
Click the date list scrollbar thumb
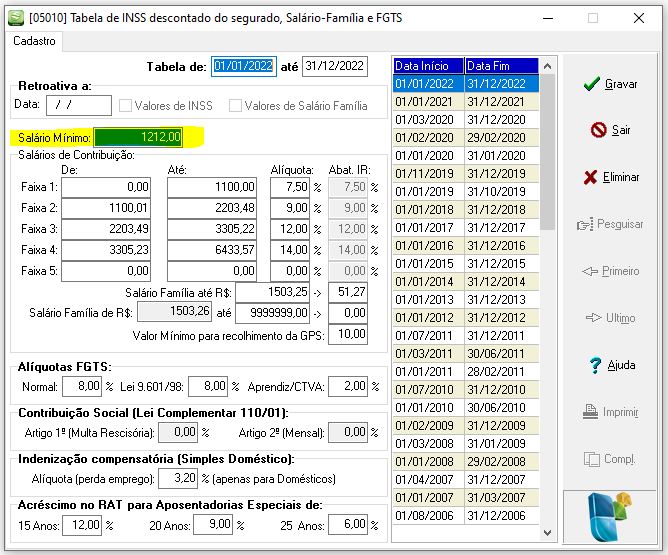click(547, 152)
